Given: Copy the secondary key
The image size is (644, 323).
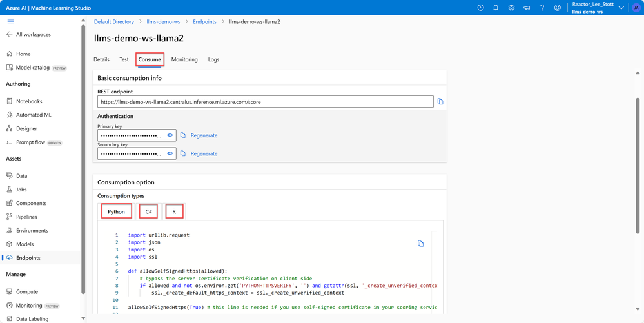Looking at the screenshot, I should [183, 153].
